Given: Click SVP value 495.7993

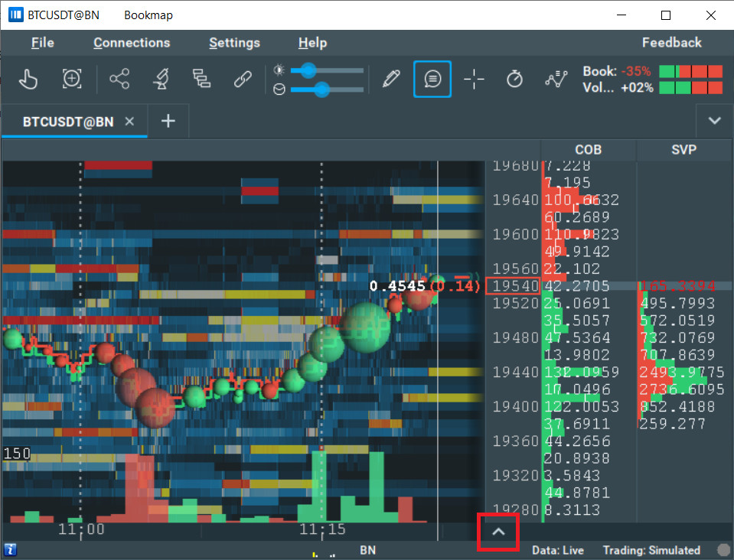Looking at the screenshot, I should pyautogui.click(x=677, y=303).
